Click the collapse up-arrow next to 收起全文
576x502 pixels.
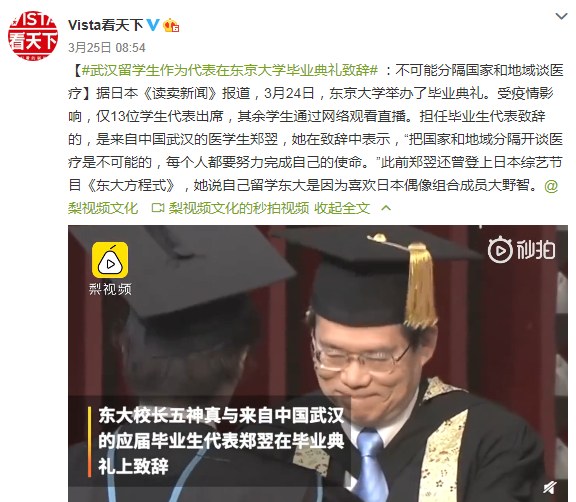click(x=386, y=208)
